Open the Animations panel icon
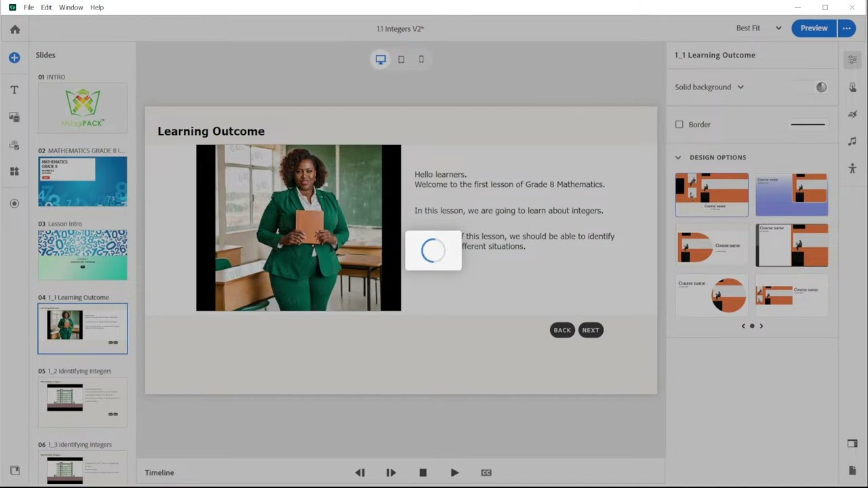The image size is (868, 488). click(x=852, y=114)
